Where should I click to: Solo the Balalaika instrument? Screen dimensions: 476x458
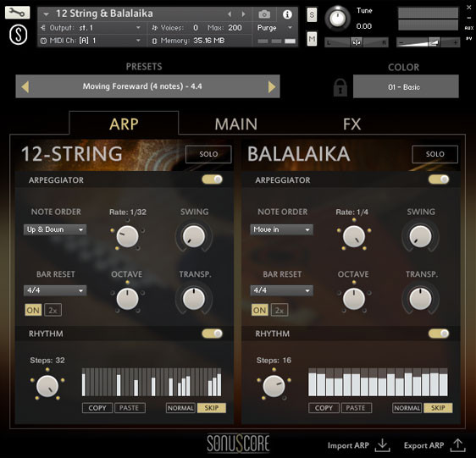tap(434, 154)
